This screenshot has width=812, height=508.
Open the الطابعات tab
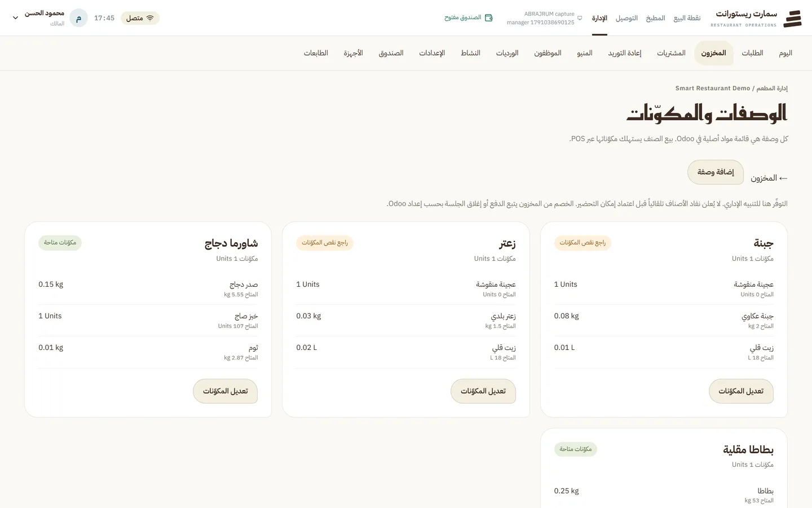316,53
